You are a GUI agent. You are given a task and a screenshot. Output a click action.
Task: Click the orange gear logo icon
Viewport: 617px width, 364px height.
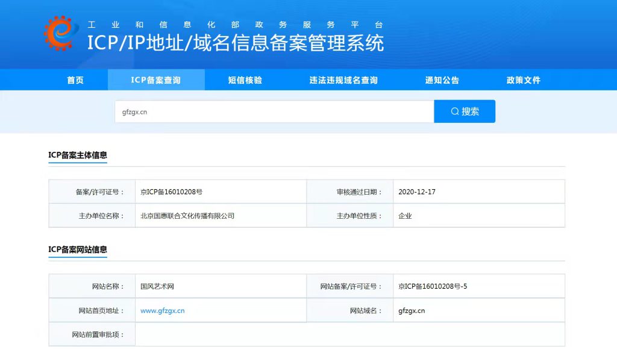(61, 34)
